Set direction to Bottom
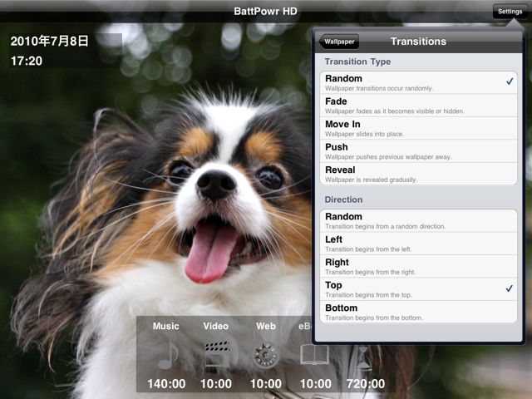The width and height of the screenshot is (532, 399). [x=418, y=312]
